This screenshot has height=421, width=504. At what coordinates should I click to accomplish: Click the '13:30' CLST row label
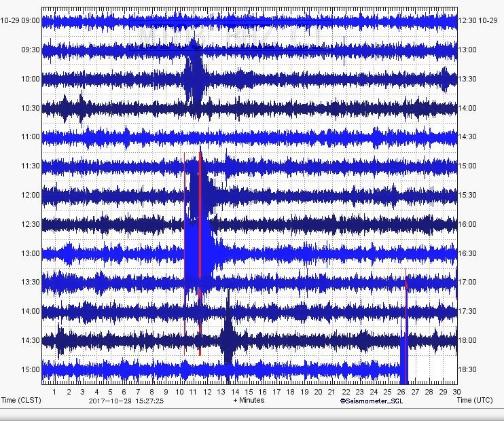31,282
